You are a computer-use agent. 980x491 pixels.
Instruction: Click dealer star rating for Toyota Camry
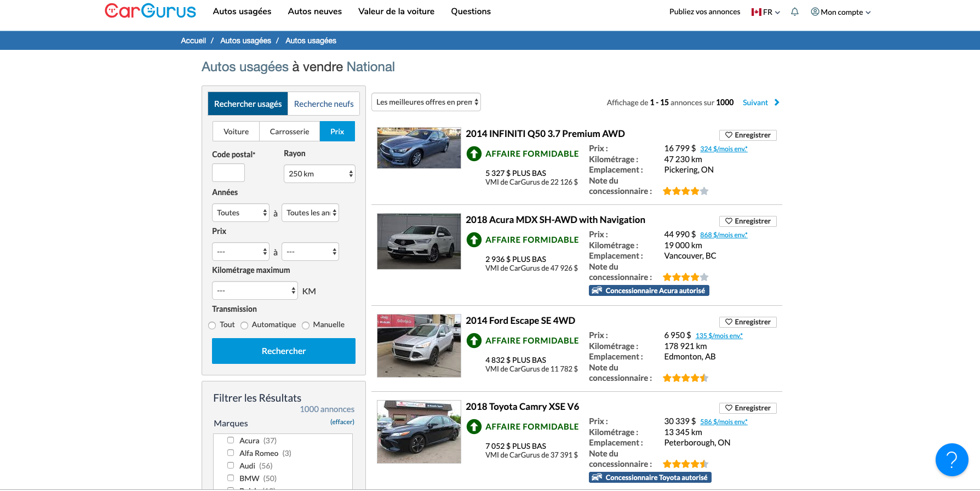[685, 464]
